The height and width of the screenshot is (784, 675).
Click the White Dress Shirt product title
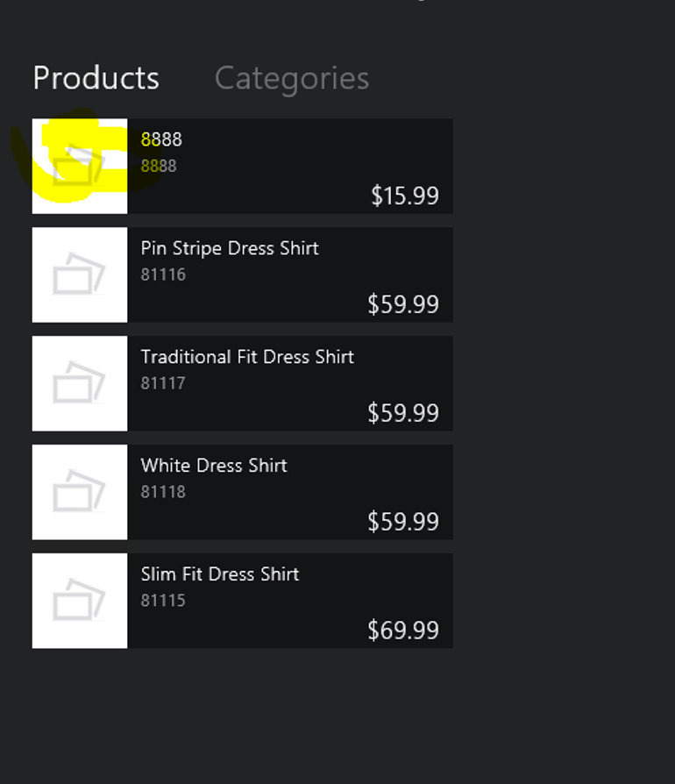pyautogui.click(x=214, y=466)
